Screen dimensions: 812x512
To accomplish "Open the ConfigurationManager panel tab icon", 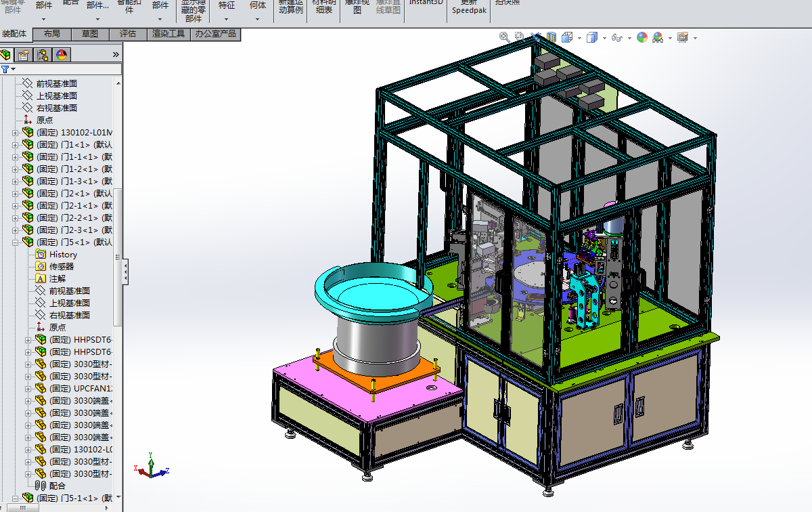I will click(x=43, y=55).
